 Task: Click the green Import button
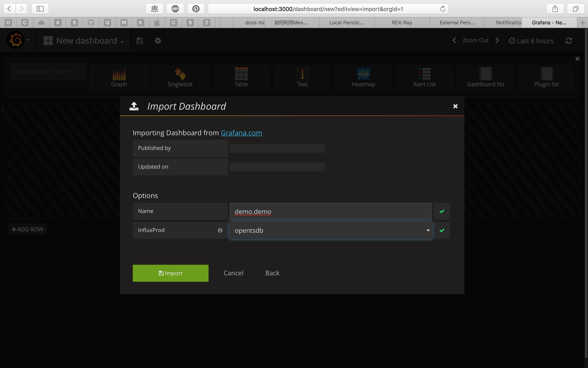click(171, 273)
